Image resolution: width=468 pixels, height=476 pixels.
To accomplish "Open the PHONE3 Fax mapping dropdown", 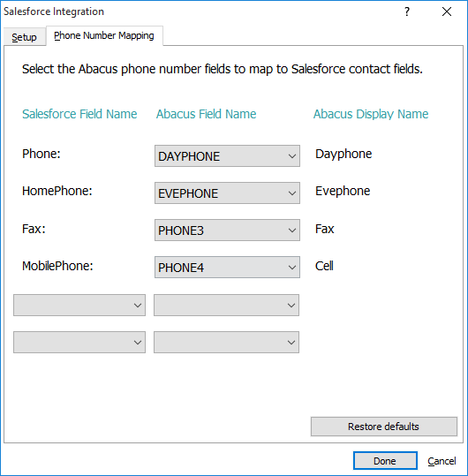I will pyautogui.click(x=227, y=230).
